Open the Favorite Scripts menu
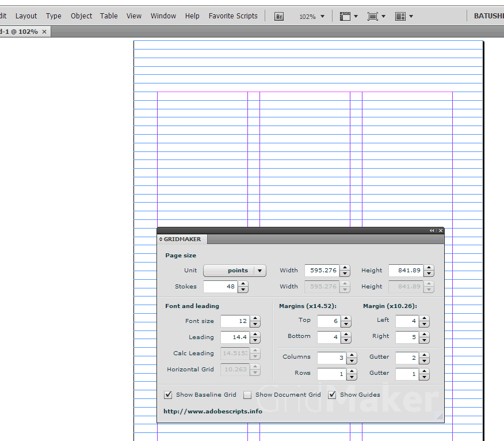This screenshot has height=441, width=504. click(x=233, y=16)
